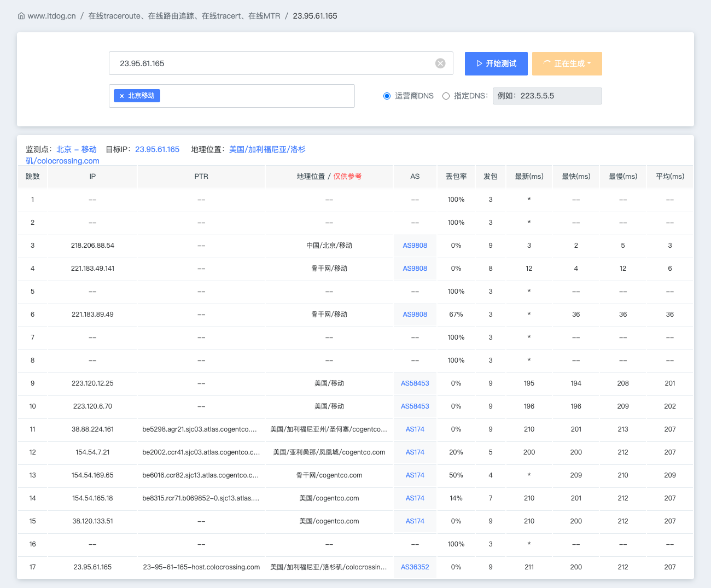
Task: Click the 14% packet loss cell
Action: pos(456,498)
